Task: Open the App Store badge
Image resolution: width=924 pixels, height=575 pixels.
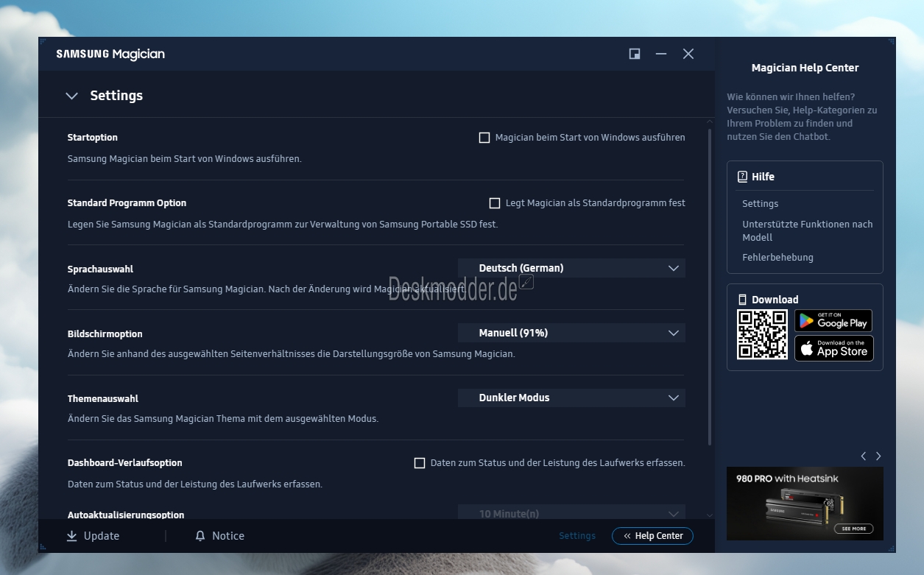Action: pyautogui.click(x=833, y=348)
